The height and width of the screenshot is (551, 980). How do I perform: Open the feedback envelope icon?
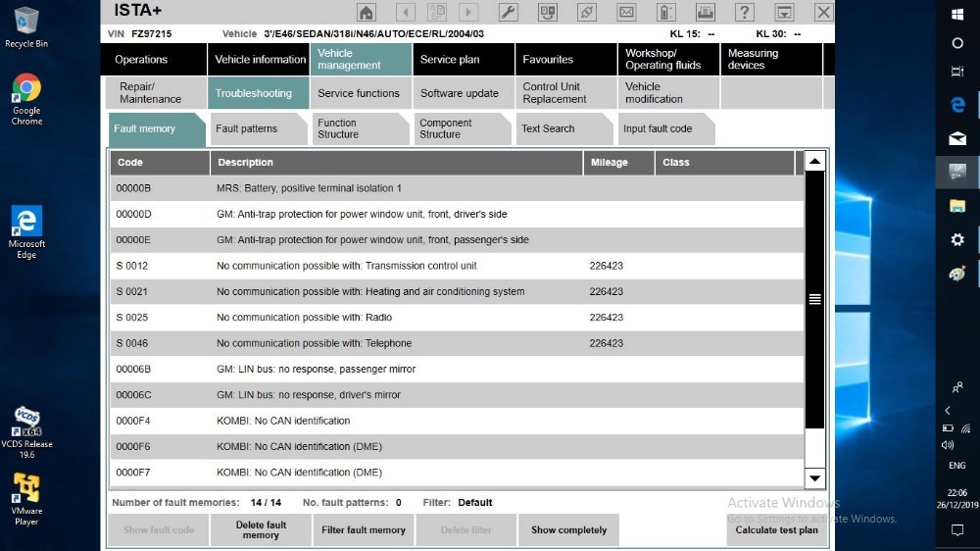[626, 12]
